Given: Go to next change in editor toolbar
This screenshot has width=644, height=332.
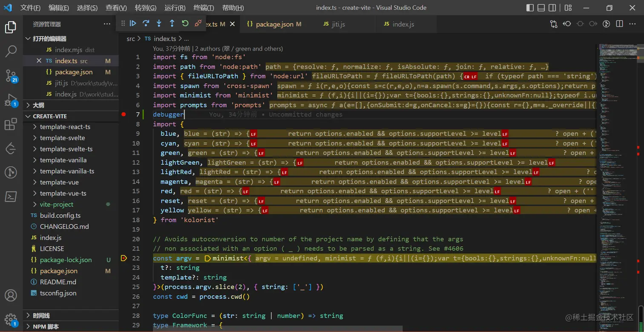Looking at the screenshot, I should tap(593, 24).
